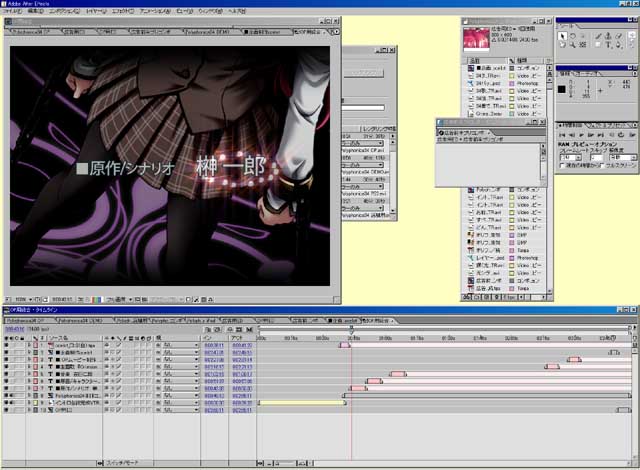The width and height of the screenshot is (640, 470).
Task: Click layer 7 Out point timecode
Action: pos(242,388)
